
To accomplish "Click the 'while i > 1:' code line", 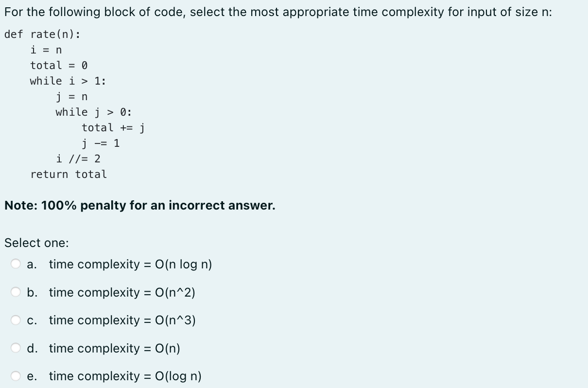I will 69,81.
